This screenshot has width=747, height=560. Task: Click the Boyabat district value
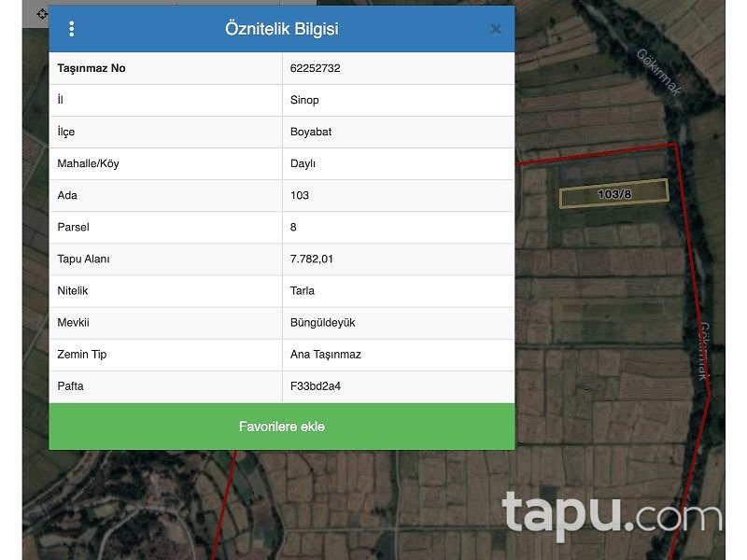tap(311, 132)
